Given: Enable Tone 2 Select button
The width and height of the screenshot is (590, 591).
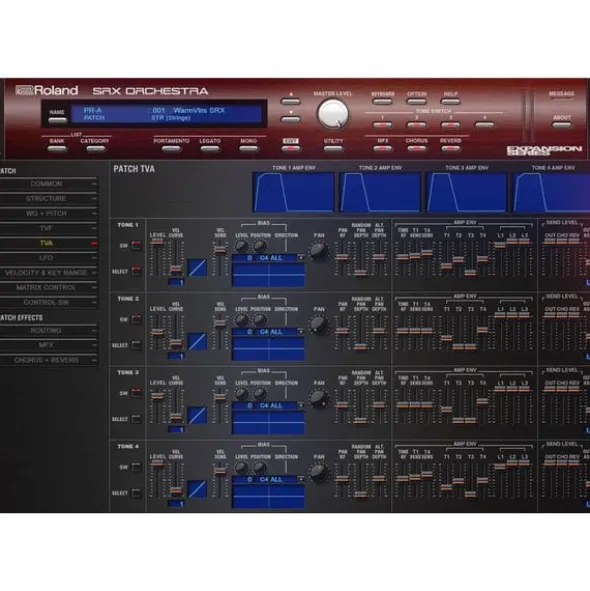Looking at the screenshot, I should pyautogui.click(x=136, y=345).
